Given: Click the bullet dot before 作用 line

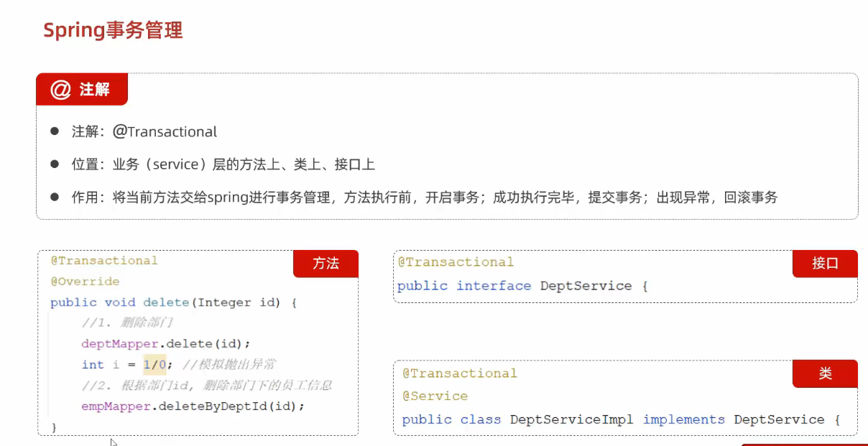Looking at the screenshot, I should point(54,198).
